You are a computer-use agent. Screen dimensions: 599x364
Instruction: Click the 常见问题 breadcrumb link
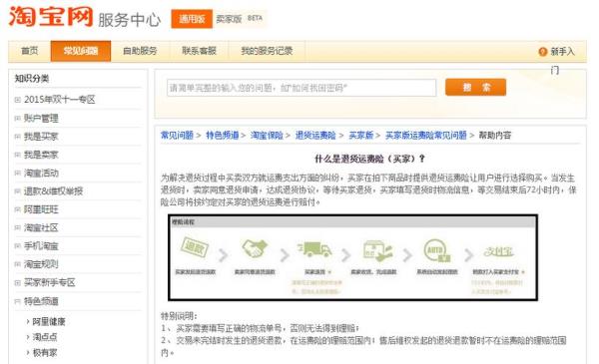177,135
